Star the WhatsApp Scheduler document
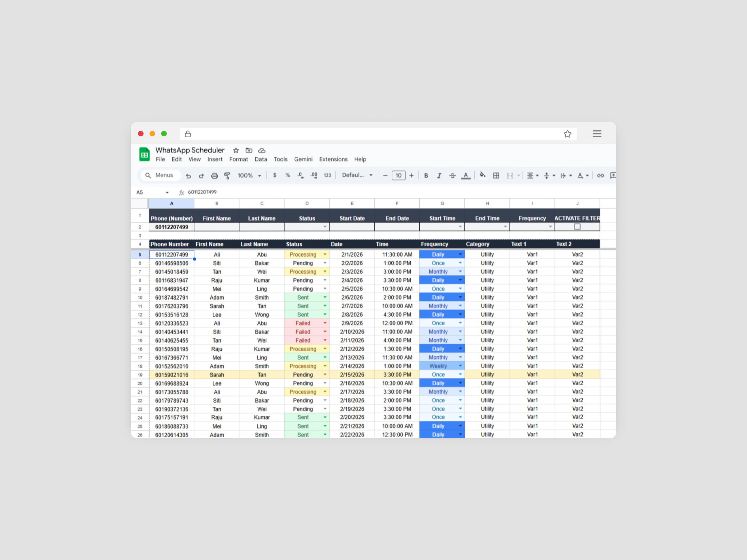 (x=236, y=150)
